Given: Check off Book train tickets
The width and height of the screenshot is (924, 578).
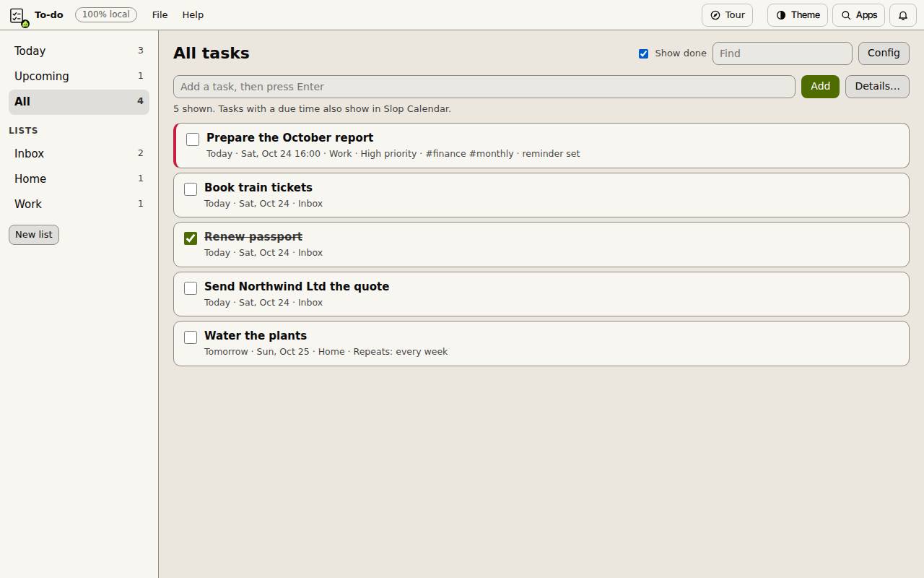Looking at the screenshot, I should tap(191, 189).
